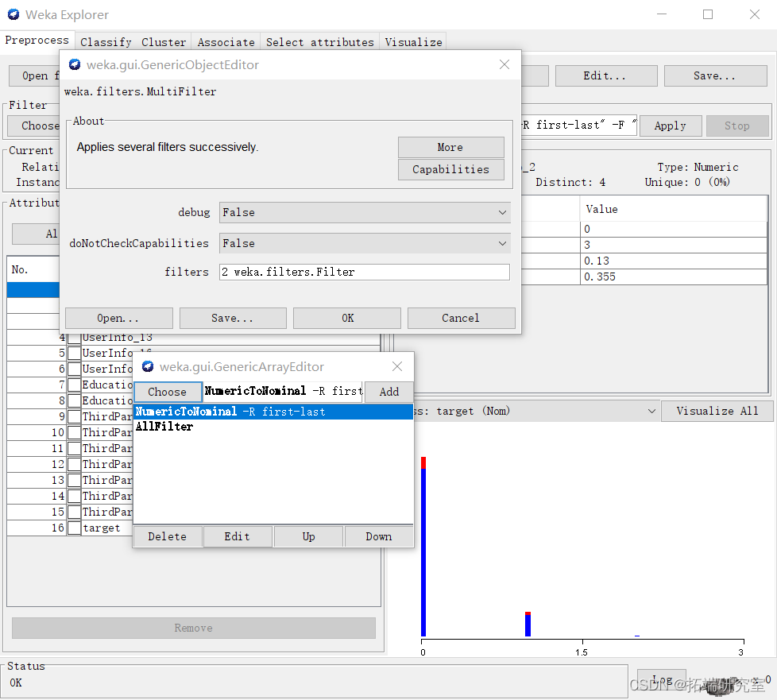Click Choose in GenericArrayEditor

pyautogui.click(x=168, y=393)
